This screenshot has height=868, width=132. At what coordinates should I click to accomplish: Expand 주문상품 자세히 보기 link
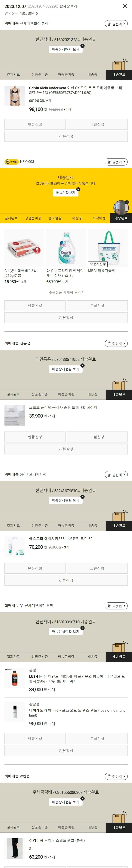pyautogui.click(x=66, y=292)
